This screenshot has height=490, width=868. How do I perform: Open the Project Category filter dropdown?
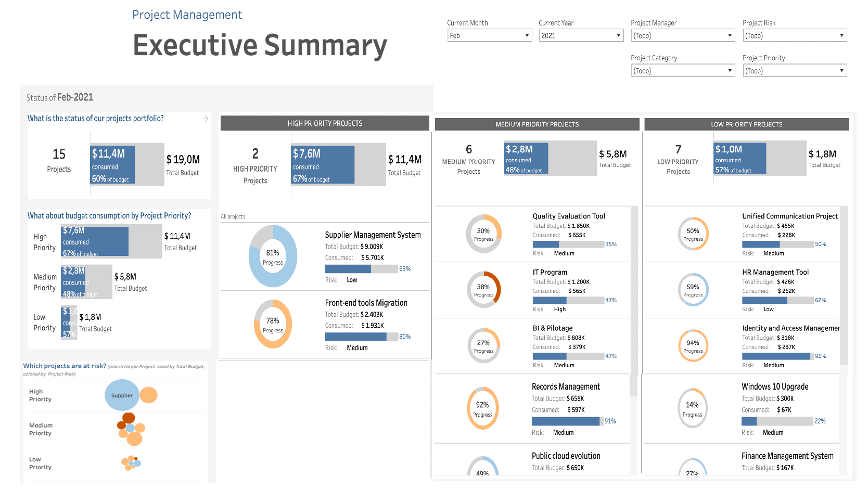point(683,70)
